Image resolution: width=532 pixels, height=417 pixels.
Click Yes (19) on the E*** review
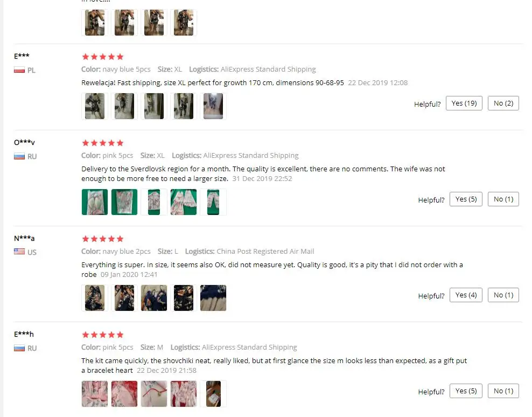tap(464, 103)
